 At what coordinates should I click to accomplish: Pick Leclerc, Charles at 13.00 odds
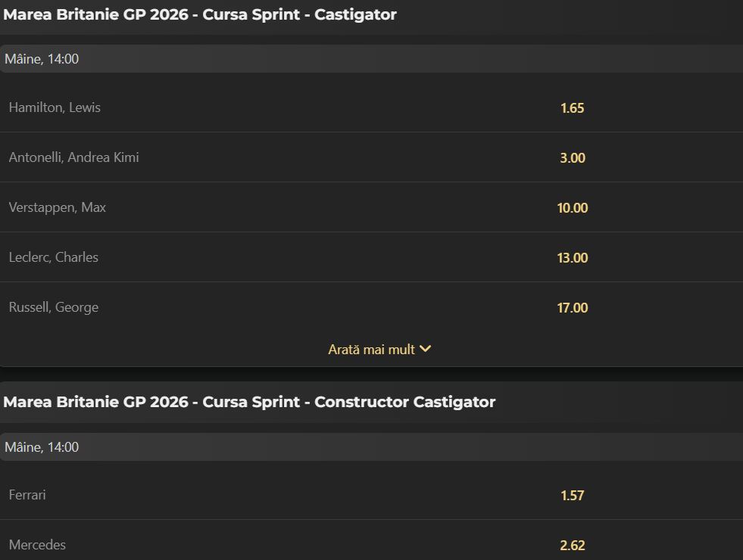(573, 257)
